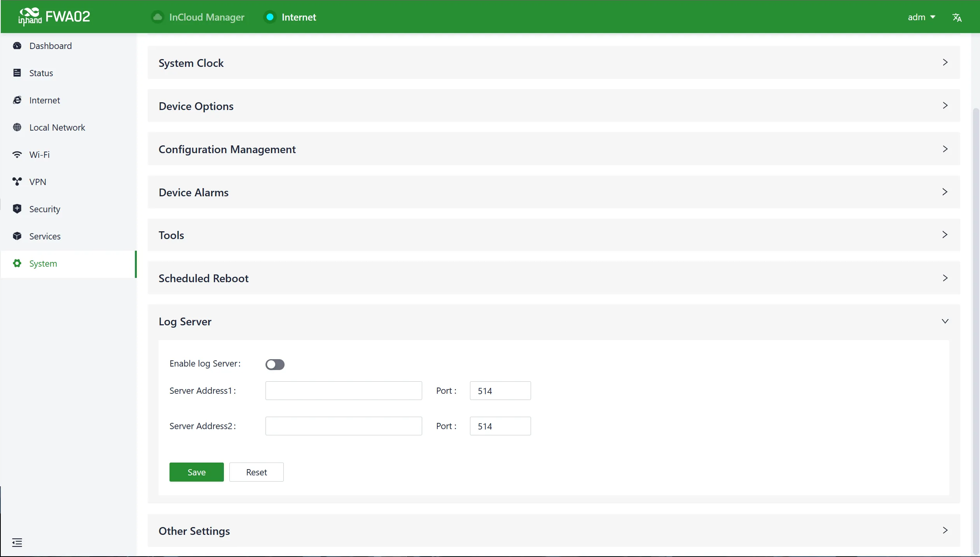
Task: Click the VPN nodes icon
Action: click(x=17, y=182)
